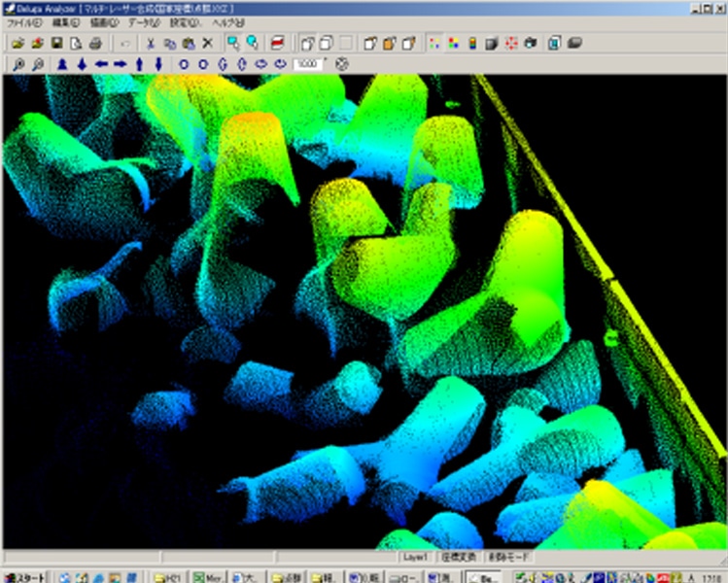Click the status bar entry ending in モード
The height and width of the screenshot is (583, 728).
click(508, 557)
